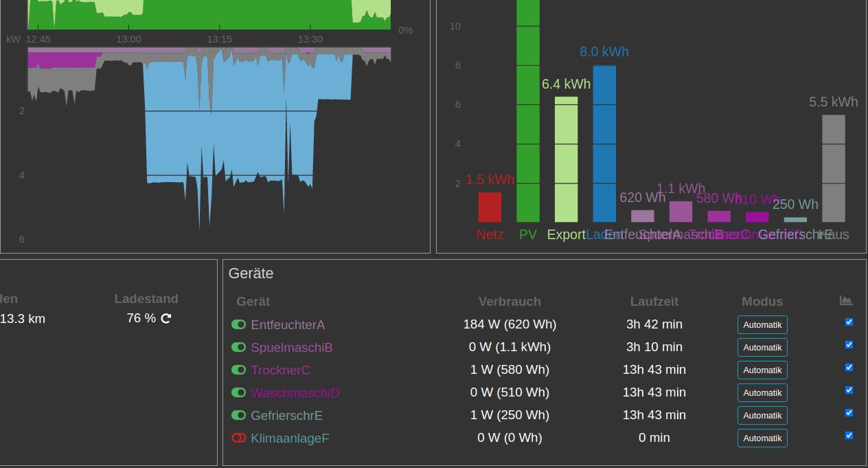Toggle the TrocknerC device switch
Screen dimensions: 868x468
(x=238, y=370)
